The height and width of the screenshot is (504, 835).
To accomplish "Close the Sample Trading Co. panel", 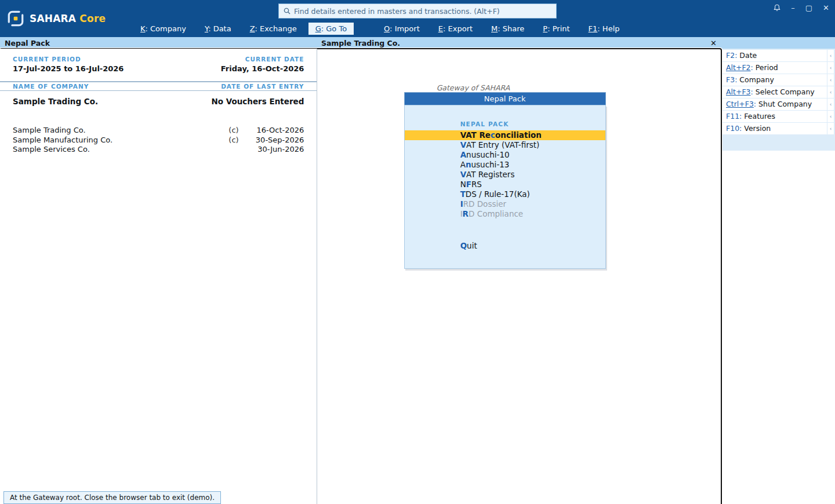I will (713, 43).
